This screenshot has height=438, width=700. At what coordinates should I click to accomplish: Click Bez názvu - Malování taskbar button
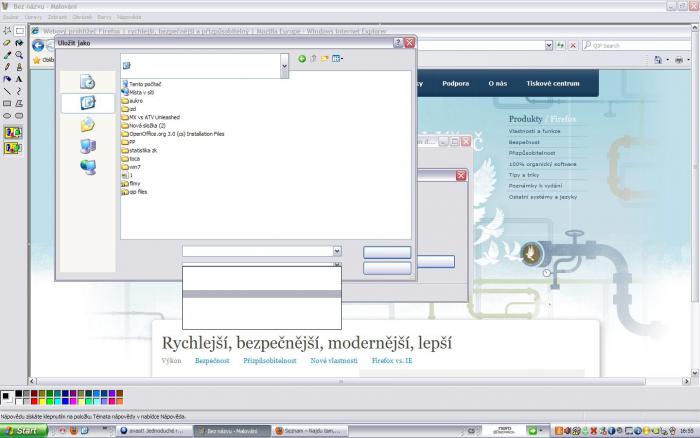coord(232,431)
